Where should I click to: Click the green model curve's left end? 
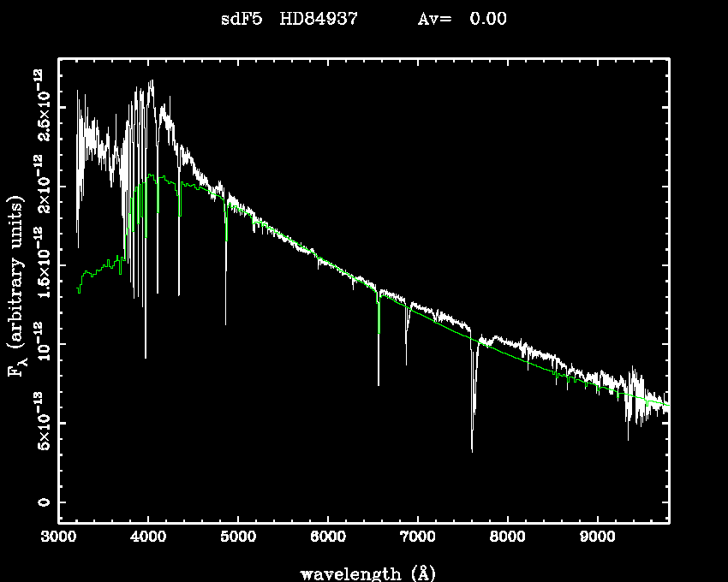point(78,290)
